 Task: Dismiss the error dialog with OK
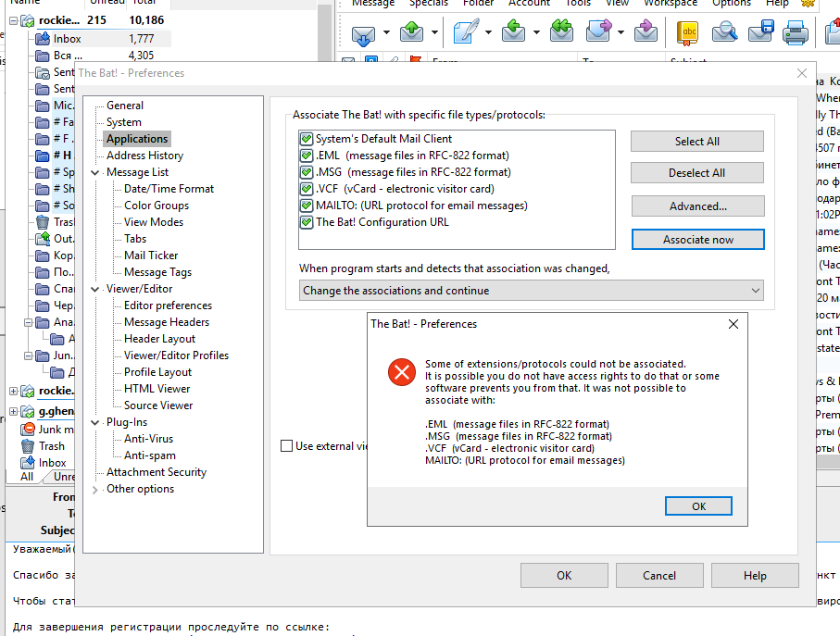[x=698, y=505]
